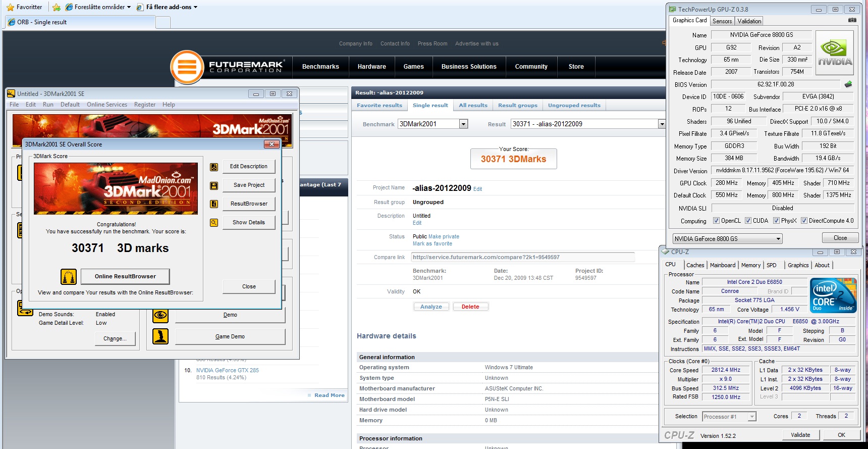The width and height of the screenshot is (868, 449).
Task: Click the add-to-favorites bar star icon
Action: point(57,7)
